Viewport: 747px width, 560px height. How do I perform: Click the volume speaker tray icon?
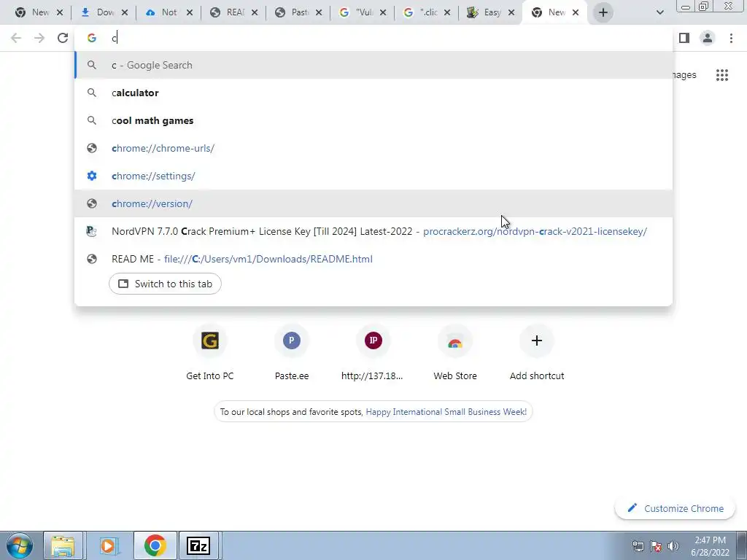tap(673, 546)
